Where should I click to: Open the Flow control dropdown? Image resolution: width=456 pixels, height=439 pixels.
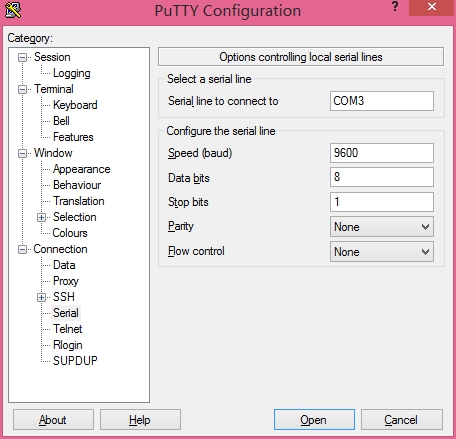click(382, 252)
